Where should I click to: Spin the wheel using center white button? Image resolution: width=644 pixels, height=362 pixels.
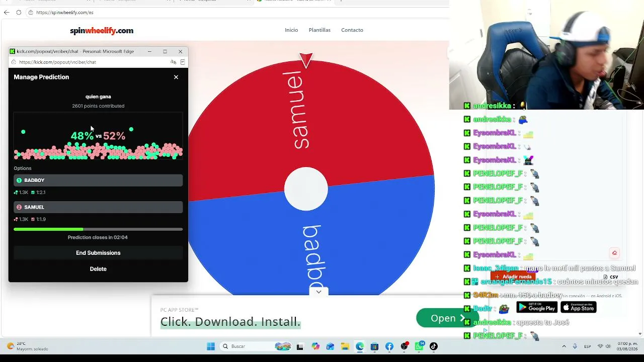coord(306,189)
